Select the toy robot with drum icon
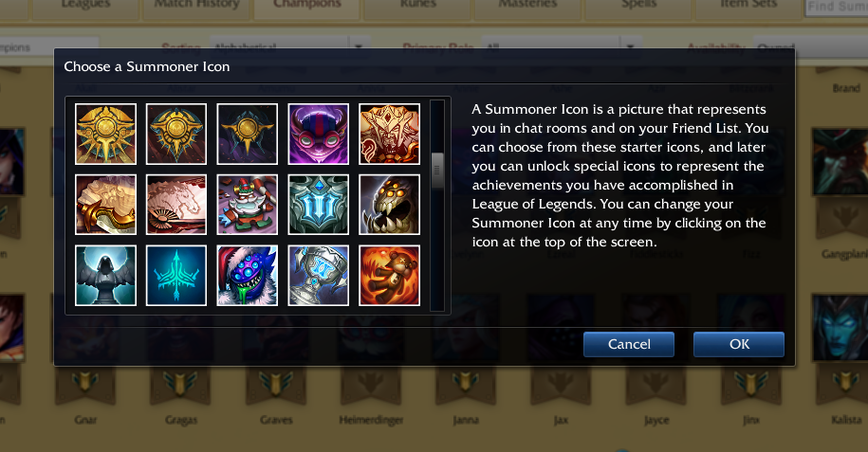Screen dimensions: 868x452 [x=248, y=205]
